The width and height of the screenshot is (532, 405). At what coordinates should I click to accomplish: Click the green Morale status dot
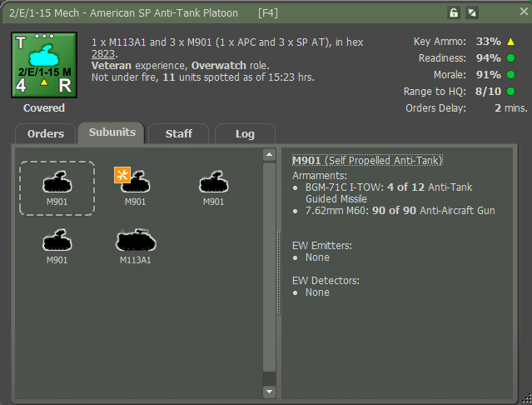click(x=510, y=75)
